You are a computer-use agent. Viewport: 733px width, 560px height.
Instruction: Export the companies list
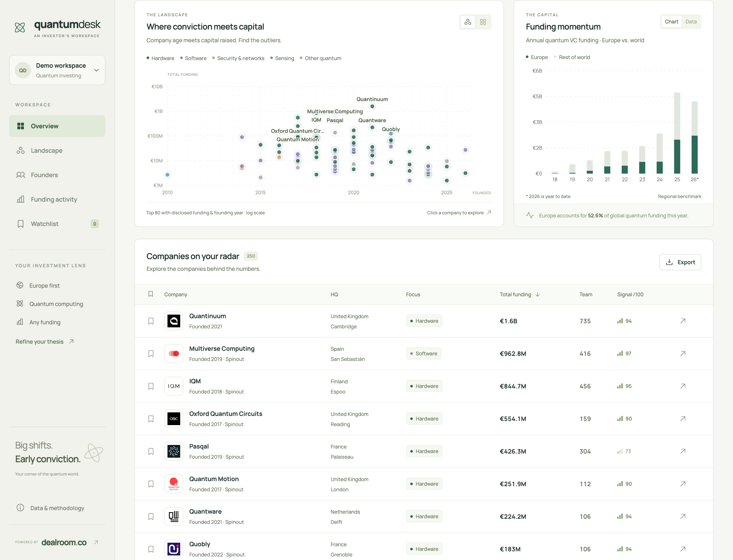[x=680, y=262]
